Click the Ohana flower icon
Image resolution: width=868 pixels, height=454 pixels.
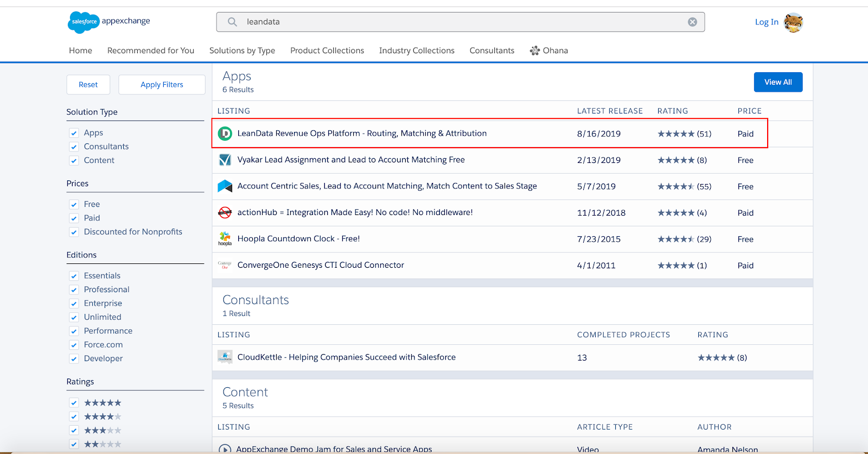(535, 51)
